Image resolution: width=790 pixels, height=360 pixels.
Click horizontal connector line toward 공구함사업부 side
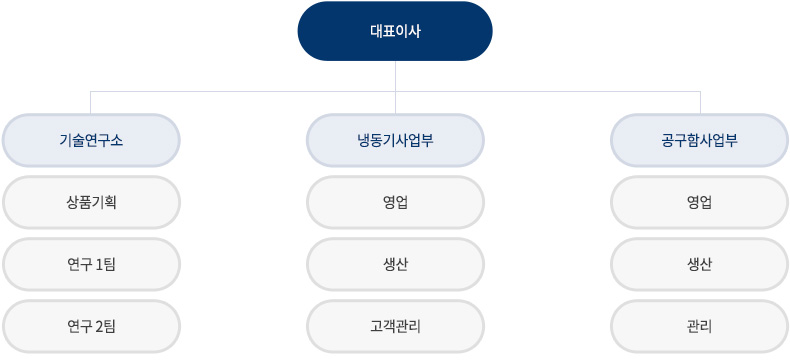click(548, 92)
